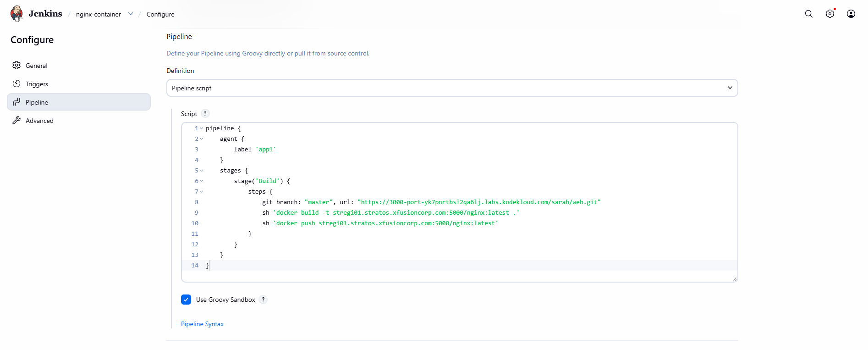The width and height of the screenshot is (868, 350).
Task: Collapse the pipeline block on line 1
Action: tap(201, 128)
